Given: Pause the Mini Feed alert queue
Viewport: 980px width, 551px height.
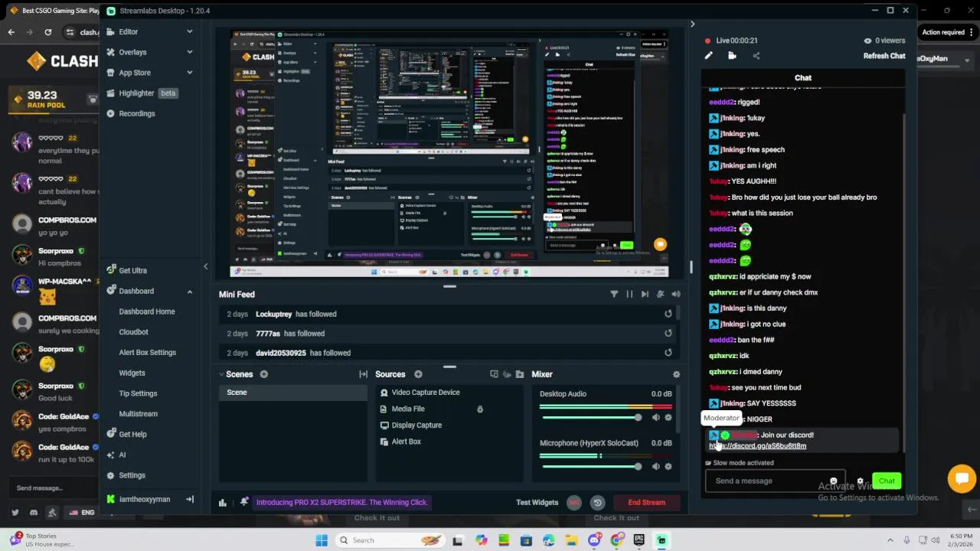Looking at the screenshot, I should point(629,294).
